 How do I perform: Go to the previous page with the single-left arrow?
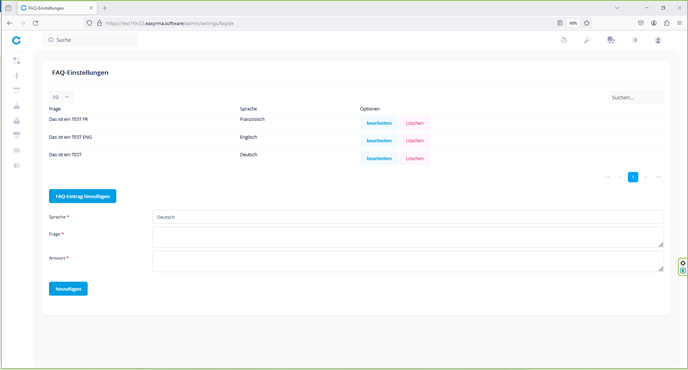(x=620, y=177)
